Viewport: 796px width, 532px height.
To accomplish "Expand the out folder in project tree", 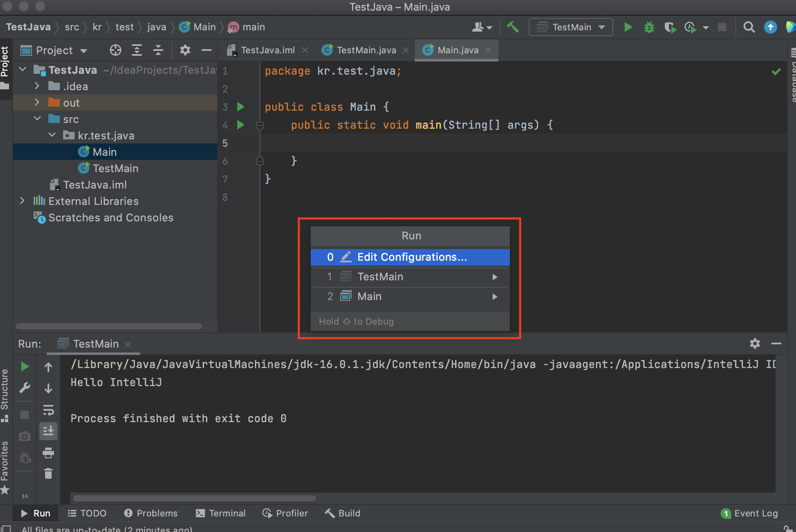I will pyautogui.click(x=37, y=102).
